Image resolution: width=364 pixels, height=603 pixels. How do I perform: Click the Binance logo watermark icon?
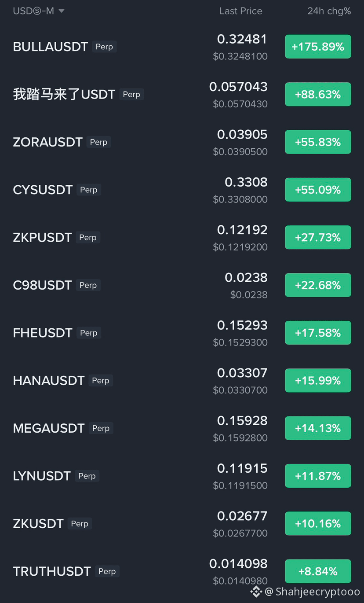point(256,592)
